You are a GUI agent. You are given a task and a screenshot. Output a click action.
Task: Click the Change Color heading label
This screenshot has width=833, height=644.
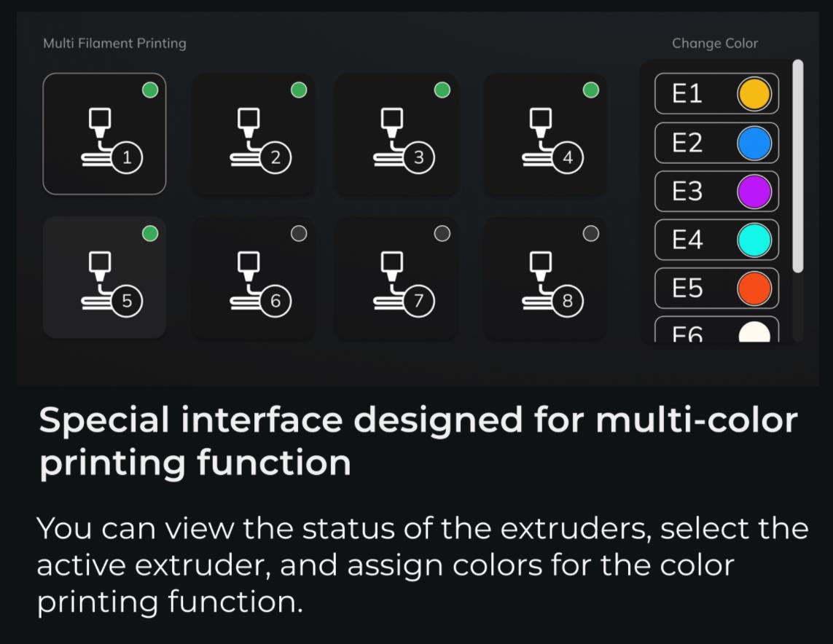tap(714, 44)
